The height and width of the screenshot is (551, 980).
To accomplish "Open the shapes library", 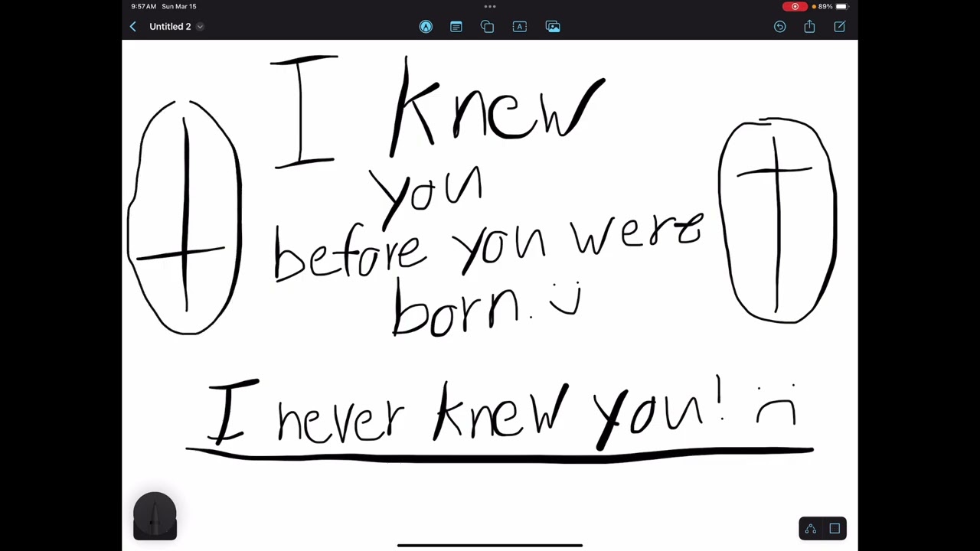I will (x=488, y=27).
